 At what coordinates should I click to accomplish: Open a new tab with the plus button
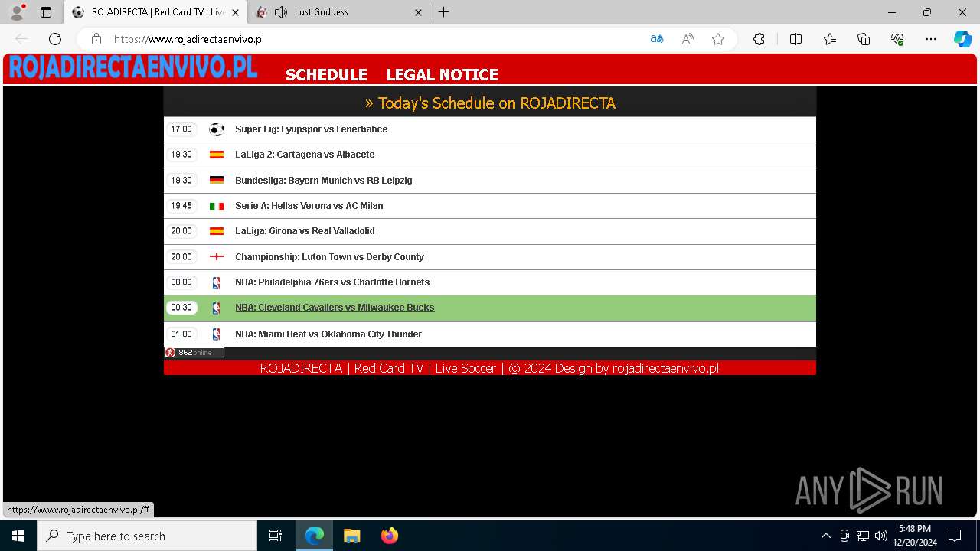click(444, 12)
